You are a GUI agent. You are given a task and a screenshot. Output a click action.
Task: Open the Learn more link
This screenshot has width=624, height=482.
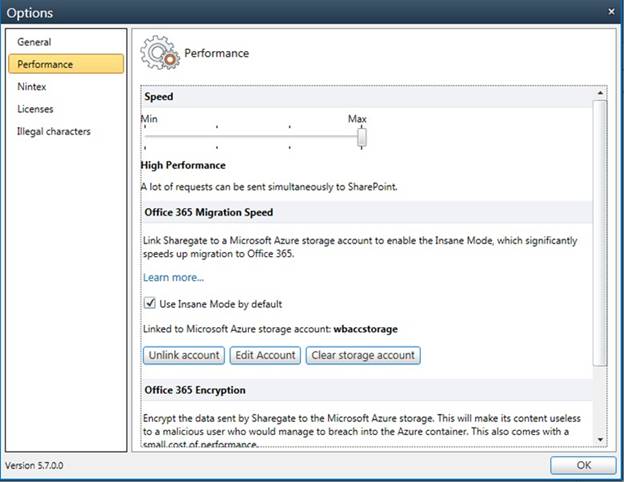tap(173, 277)
